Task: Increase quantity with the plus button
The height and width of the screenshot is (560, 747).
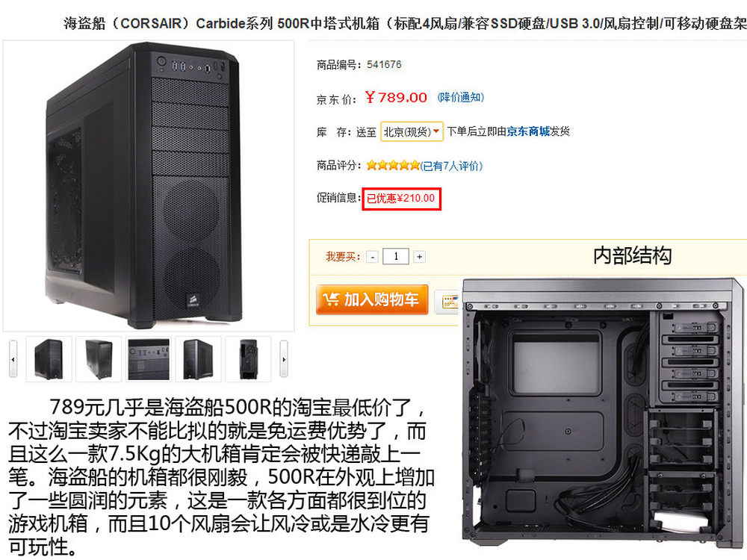Action: [419, 257]
